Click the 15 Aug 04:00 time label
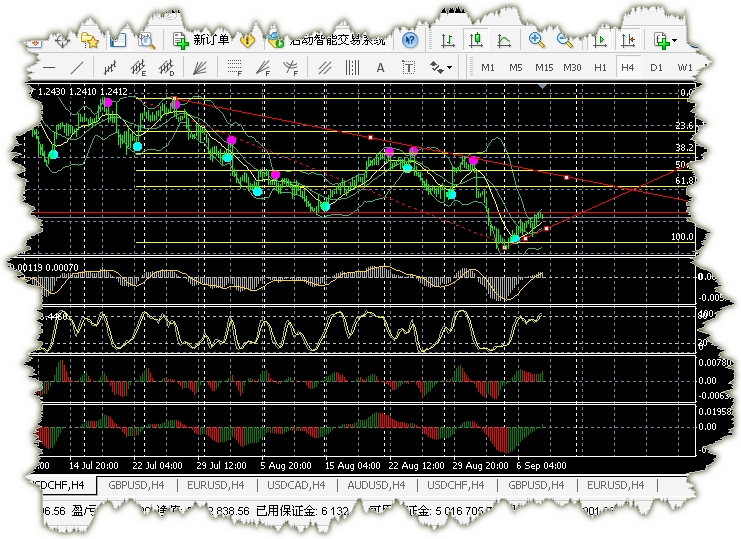This screenshot has width=741, height=539. click(352, 466)
